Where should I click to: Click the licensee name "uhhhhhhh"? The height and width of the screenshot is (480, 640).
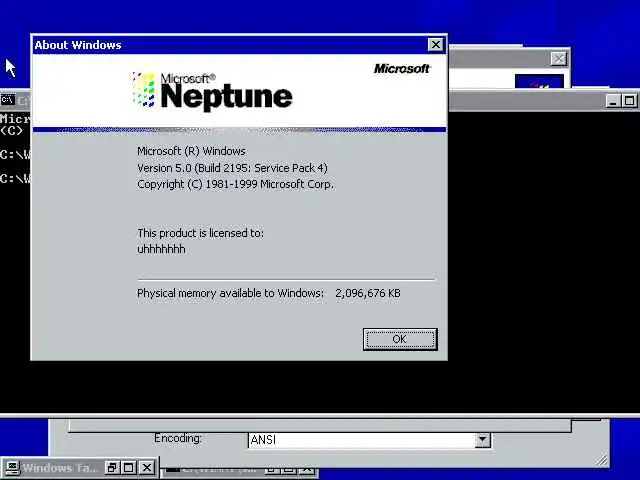click(161, 249)
